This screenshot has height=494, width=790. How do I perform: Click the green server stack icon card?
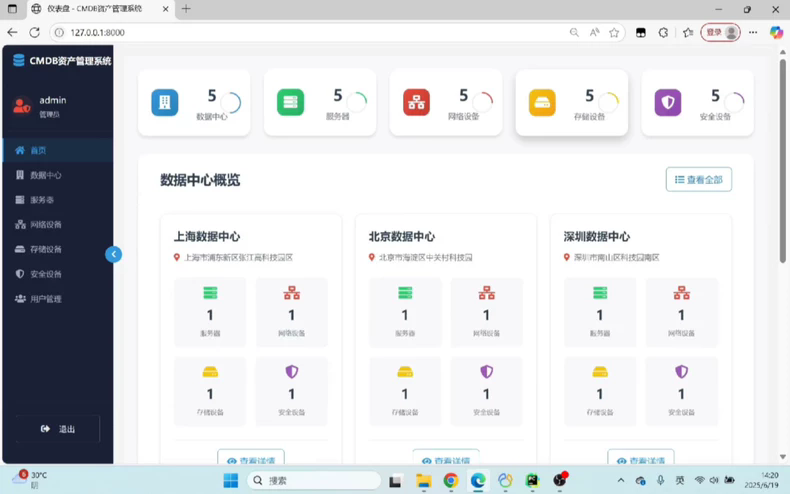(x=291, y=102)
